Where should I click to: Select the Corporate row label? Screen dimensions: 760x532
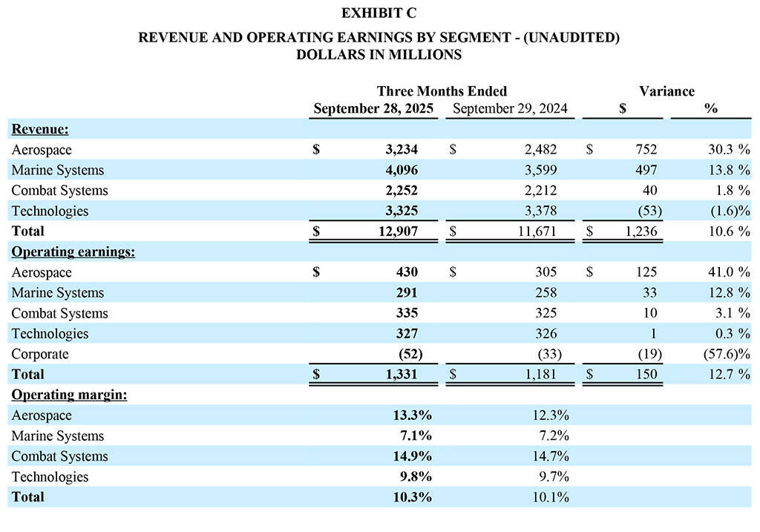coord(40,354)
